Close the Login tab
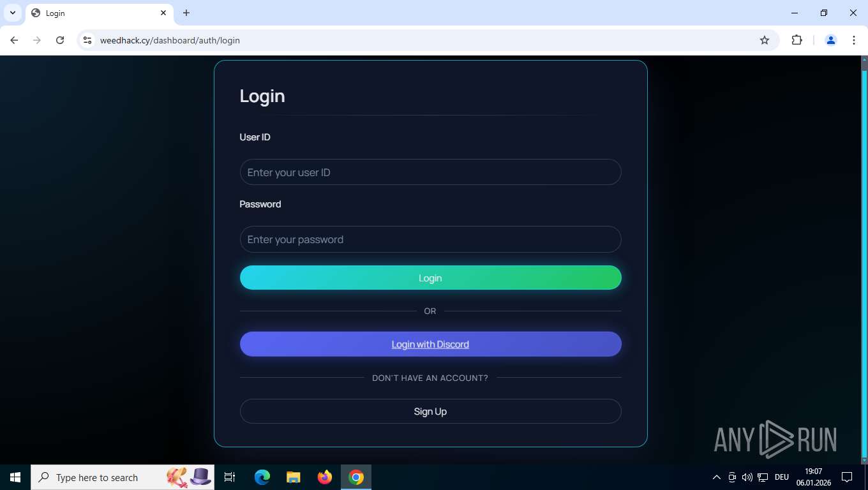 tap(163, 13)
